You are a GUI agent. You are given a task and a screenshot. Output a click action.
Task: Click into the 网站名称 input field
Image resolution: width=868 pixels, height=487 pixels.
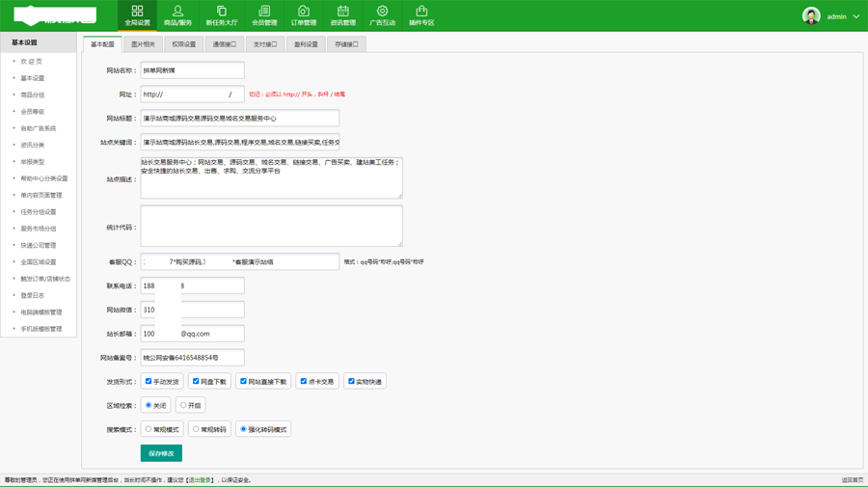[x=193, y=70]
